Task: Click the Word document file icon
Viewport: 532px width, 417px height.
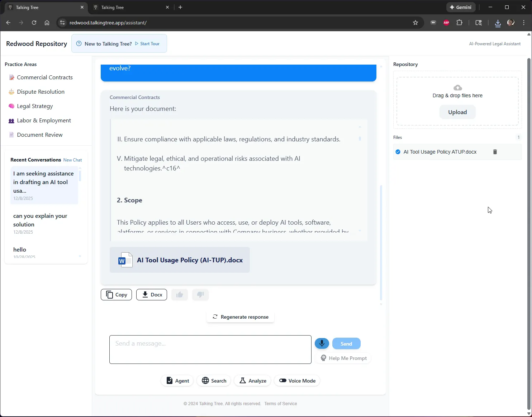Action: (x=125, y=260)
